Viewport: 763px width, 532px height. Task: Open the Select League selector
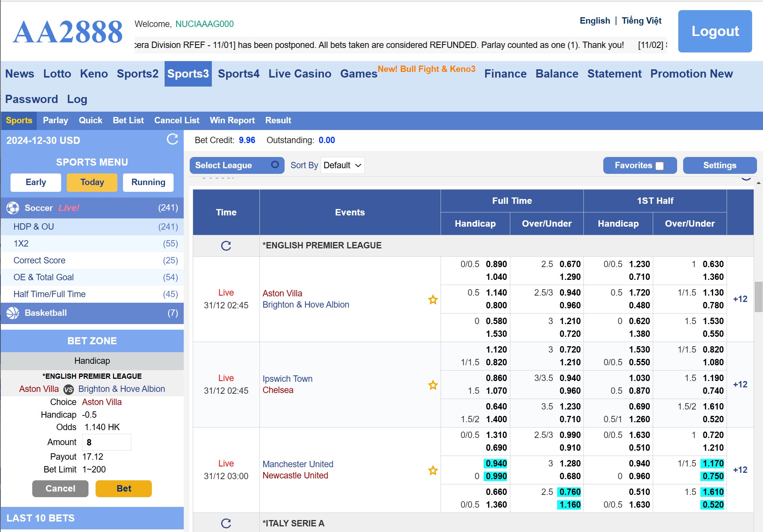point(237,165)
